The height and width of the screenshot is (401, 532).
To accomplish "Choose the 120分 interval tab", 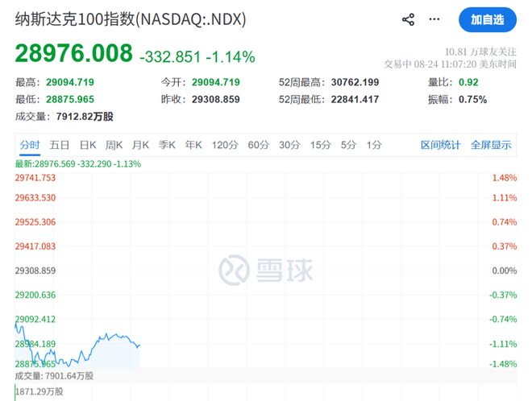I will (225, 145).
